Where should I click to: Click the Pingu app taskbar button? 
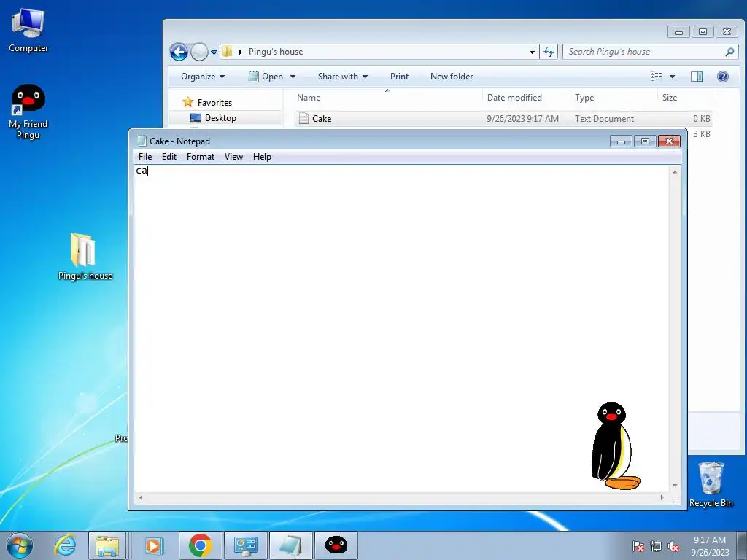click(x=336, y=545)
